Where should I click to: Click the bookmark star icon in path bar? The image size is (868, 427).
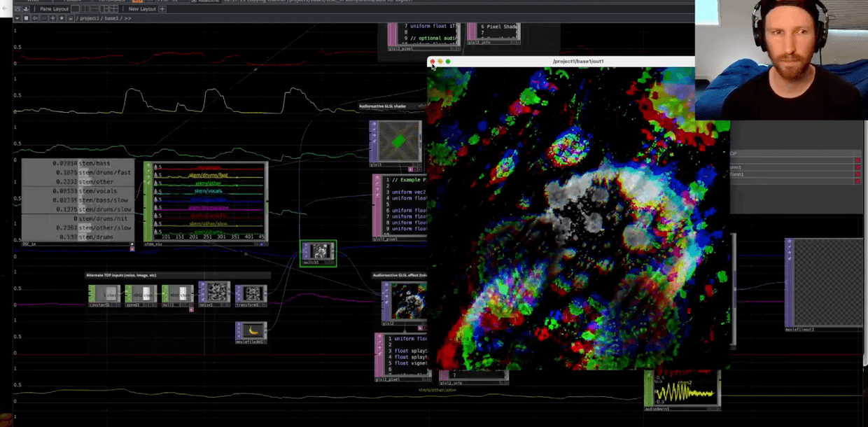pyautogui.click(x=62, y=18)
